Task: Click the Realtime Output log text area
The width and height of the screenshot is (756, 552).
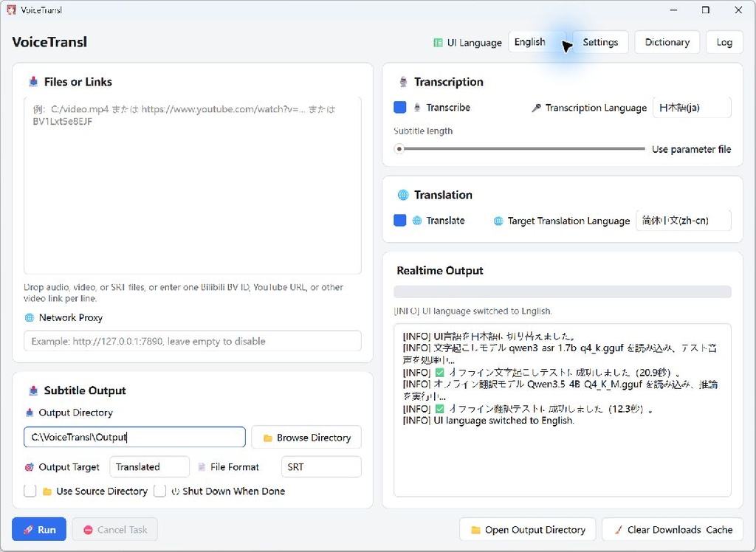Action: click(x=562, y=410)
